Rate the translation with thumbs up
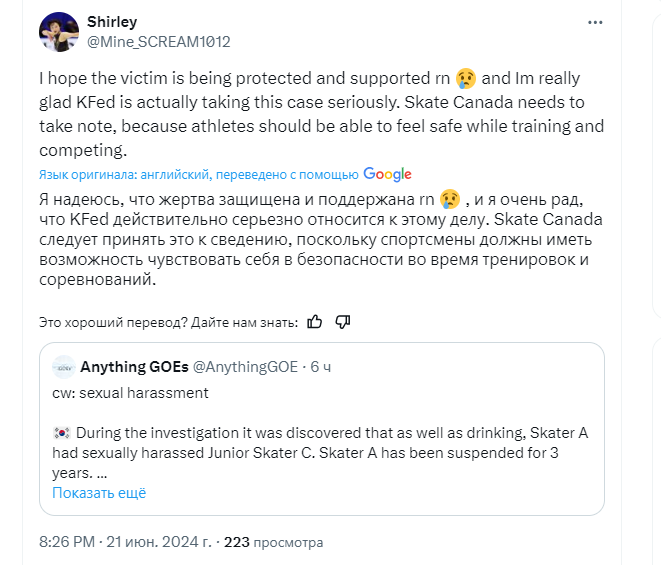 (x=315, y=322)
